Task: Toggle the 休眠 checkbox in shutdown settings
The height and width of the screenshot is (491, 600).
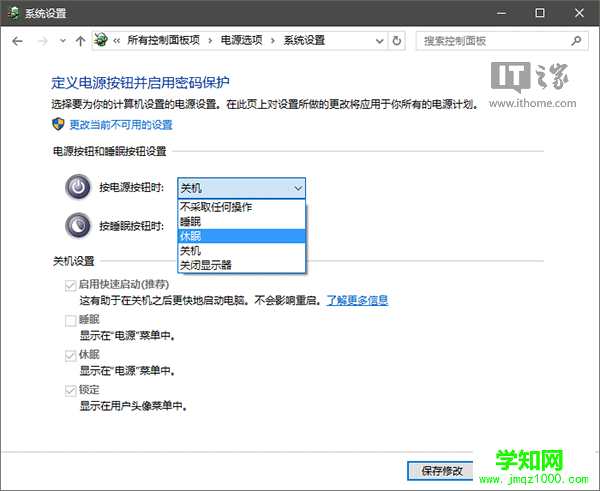Action: click(70, 356)
